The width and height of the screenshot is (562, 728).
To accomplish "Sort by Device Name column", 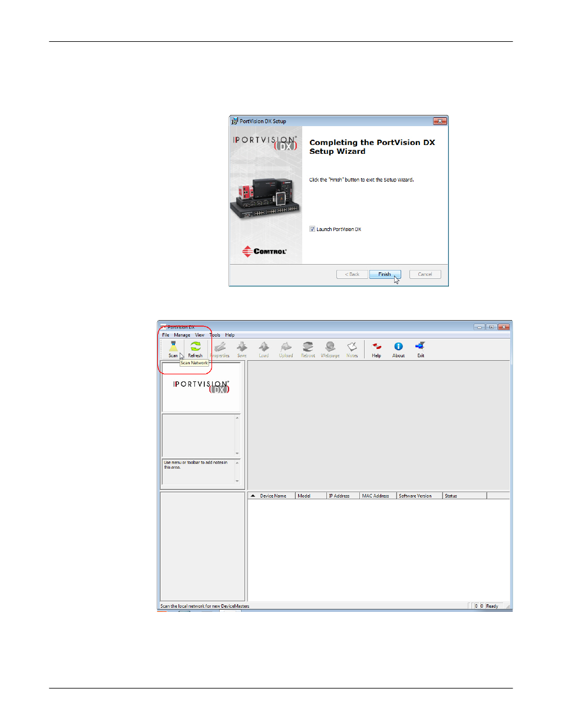I will (x=273, y=496).
